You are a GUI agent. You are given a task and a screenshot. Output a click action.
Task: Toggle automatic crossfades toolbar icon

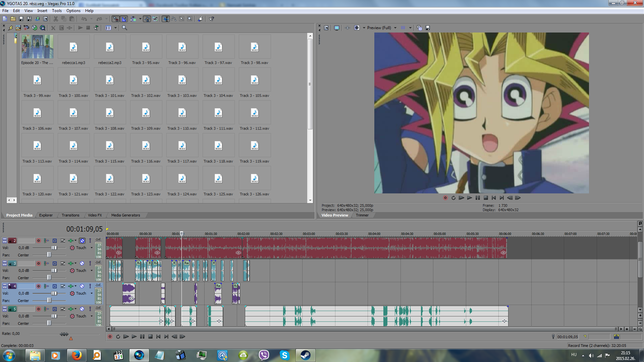tap(124, 19)
